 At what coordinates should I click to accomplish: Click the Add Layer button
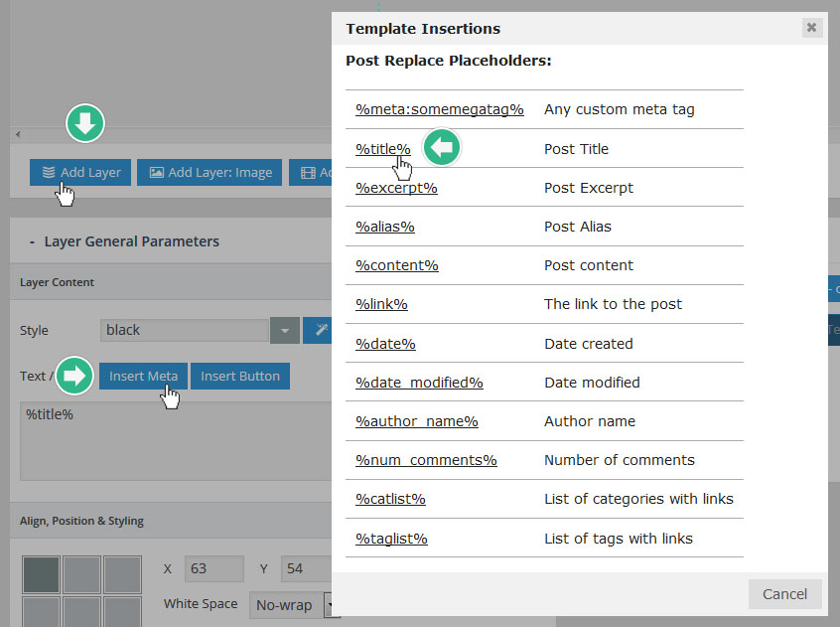pos(80,172)
